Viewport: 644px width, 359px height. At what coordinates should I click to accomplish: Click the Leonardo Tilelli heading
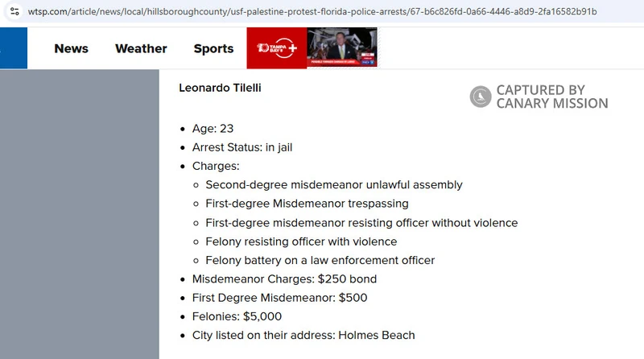220,88
